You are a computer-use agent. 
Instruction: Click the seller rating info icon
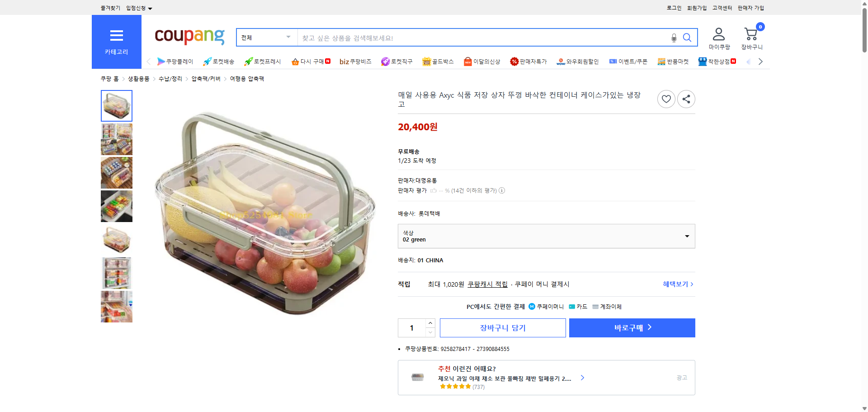tap(502, 190)
